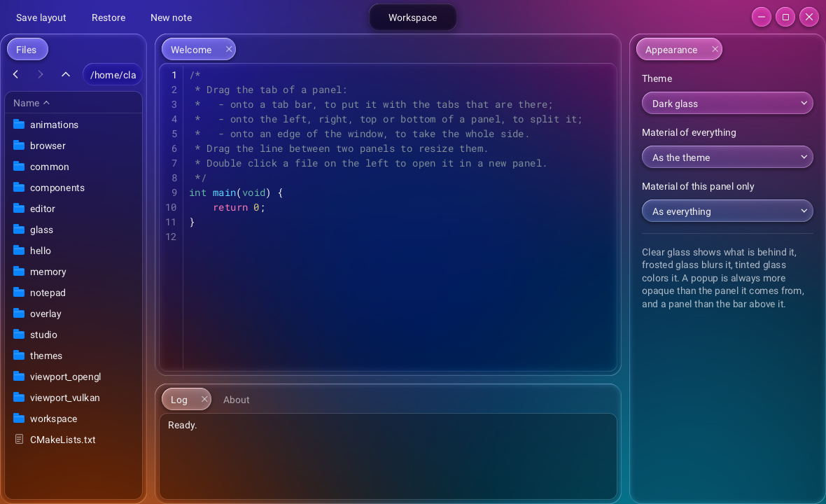Select the CMakeLists.txt file name

tap(63, 439)
